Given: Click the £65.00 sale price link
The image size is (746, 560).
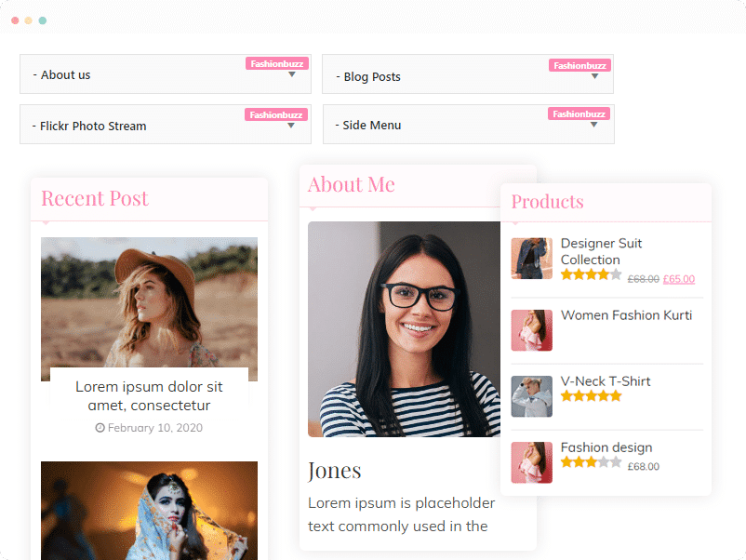Looking at the screenshot, I should (678, 279).
